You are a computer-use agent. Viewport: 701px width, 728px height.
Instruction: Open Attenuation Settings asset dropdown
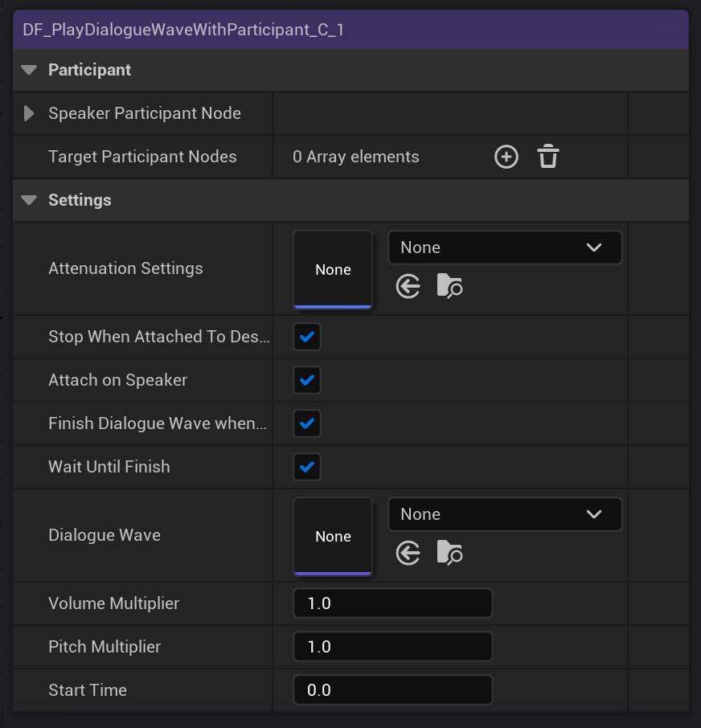click(x=505, y=247)
